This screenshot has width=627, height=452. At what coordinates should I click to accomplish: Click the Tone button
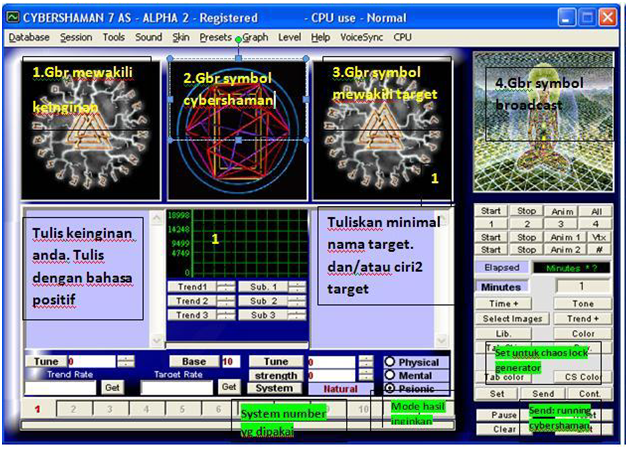coord(583,304)
